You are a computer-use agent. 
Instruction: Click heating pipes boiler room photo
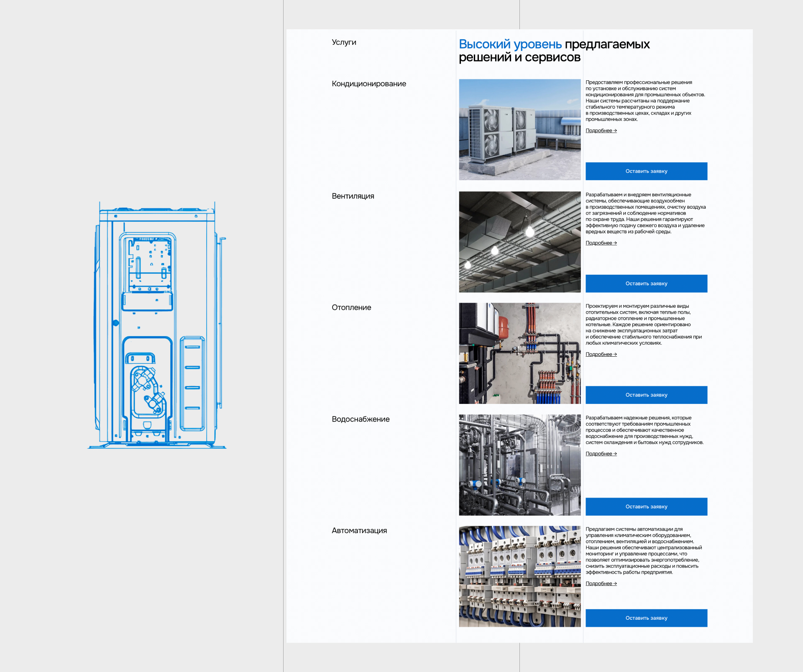[519, 353]
